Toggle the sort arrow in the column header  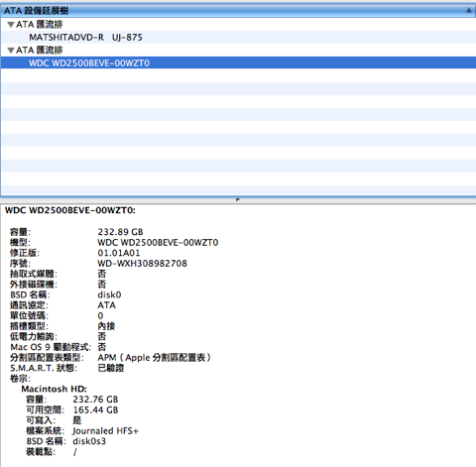pyautogui.click(x=469, y=11)
